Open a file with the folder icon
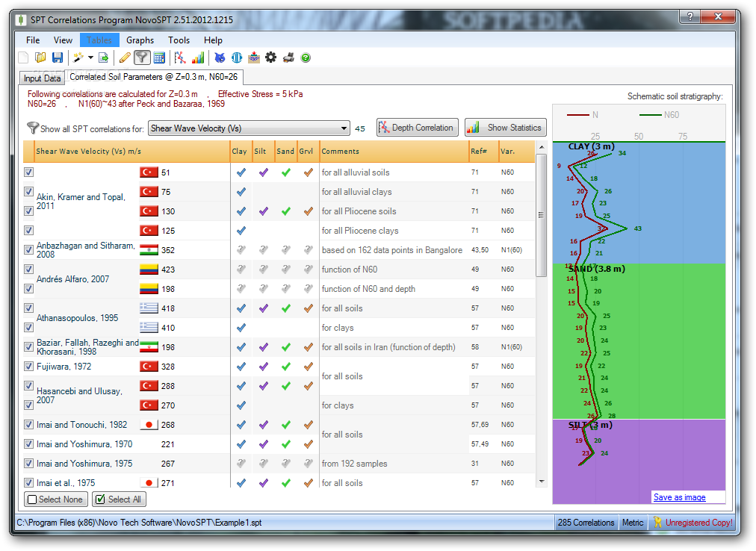This screenshot has width=756, height=551. [x=40, y=57]
